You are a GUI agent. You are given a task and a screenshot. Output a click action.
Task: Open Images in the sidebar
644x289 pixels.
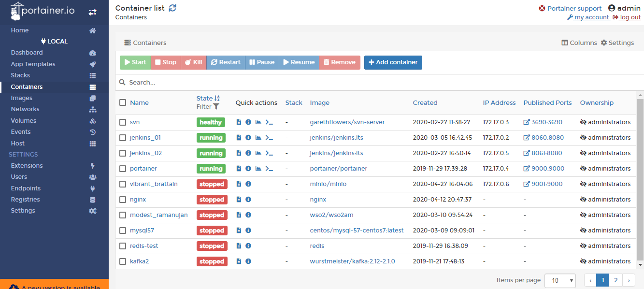22,98
